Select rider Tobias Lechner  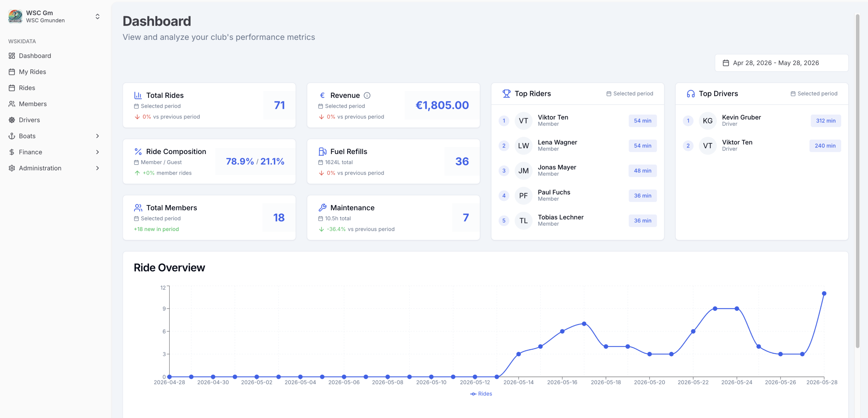(577, 221)
